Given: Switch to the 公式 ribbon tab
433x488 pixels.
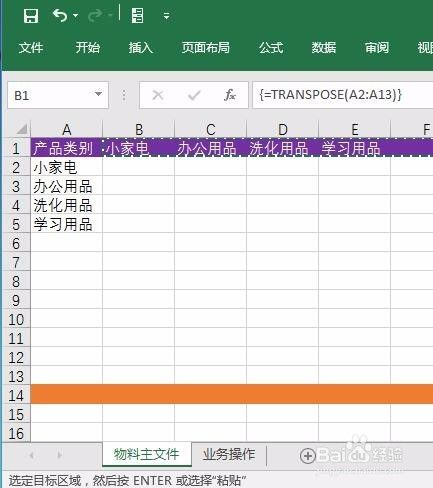Looking at the screenshot, I should 271,47.
